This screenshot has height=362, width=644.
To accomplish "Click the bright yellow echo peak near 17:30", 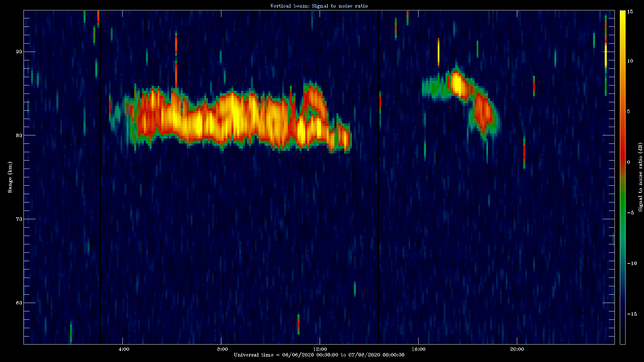I will click(x=457, y=84).
